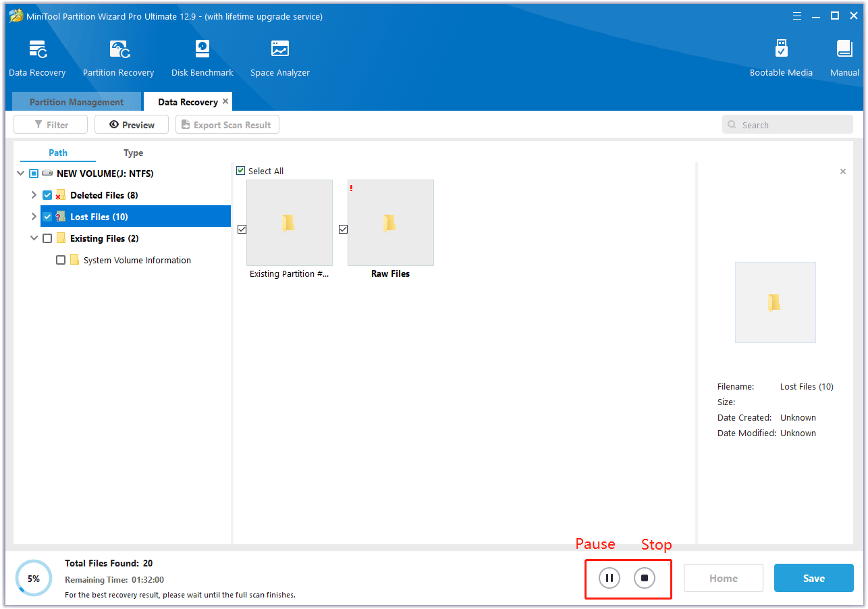
Task: Toggle Select All checkbox
Action: [x=241, y=171]
